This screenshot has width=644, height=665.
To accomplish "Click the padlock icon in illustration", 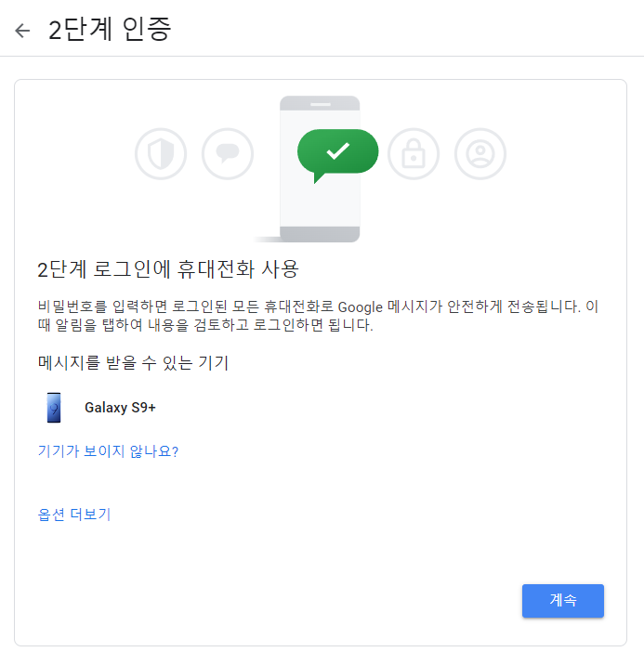I will [414, 154].
